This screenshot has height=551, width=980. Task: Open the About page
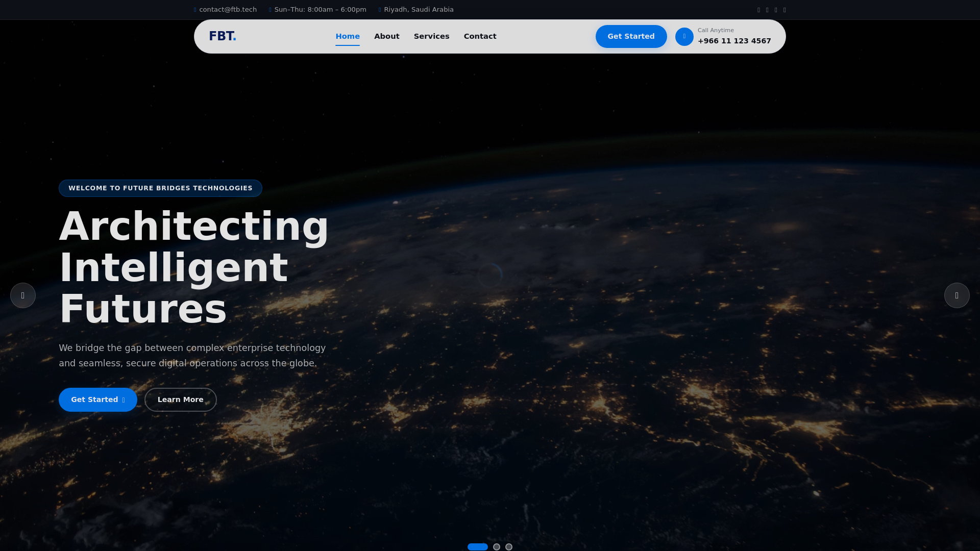click(x=387, y=36)
